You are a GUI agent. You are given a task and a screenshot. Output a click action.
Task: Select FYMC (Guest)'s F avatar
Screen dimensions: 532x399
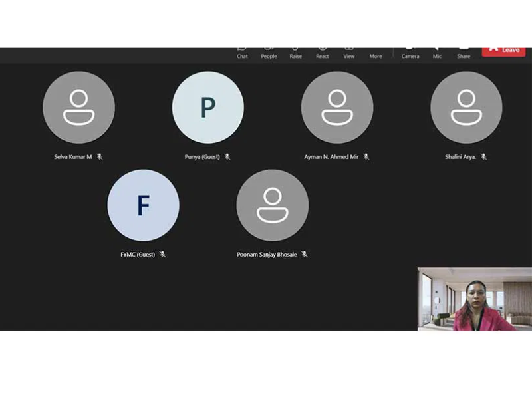click(x=143, y=205)
